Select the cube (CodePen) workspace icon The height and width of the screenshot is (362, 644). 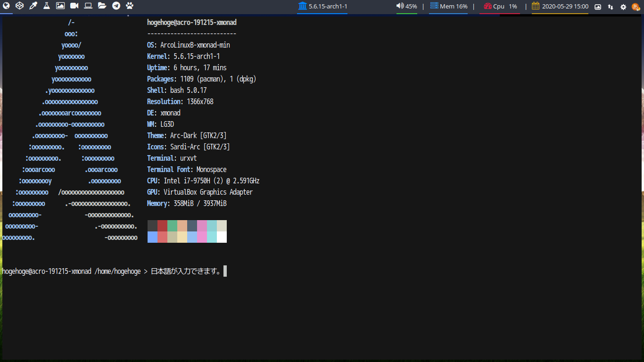point(19,6)
